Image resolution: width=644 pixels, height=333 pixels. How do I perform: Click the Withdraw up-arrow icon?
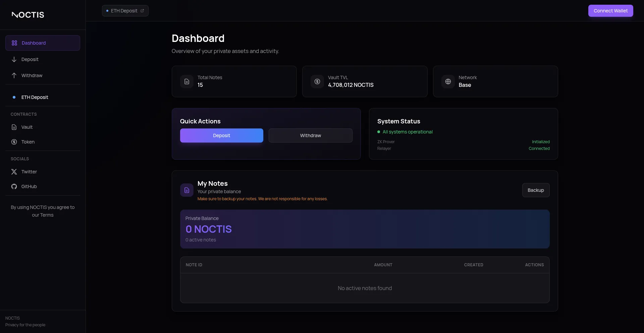[14, 75]
